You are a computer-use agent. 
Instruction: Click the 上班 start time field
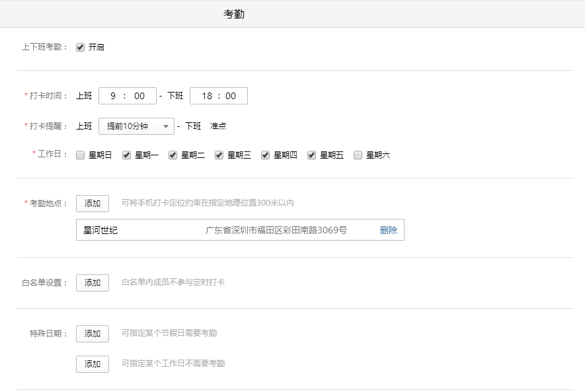click(x=128, y=96)
